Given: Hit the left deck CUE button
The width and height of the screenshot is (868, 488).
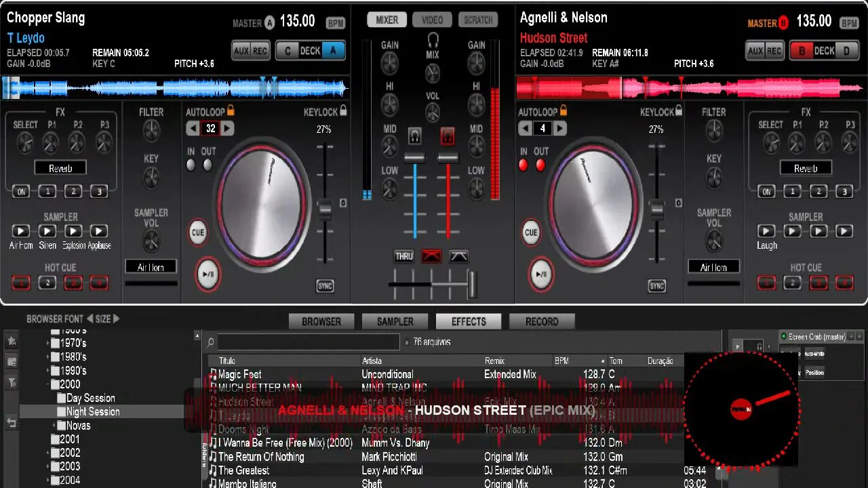Looking at the screenshot, I should pos(197,232).
